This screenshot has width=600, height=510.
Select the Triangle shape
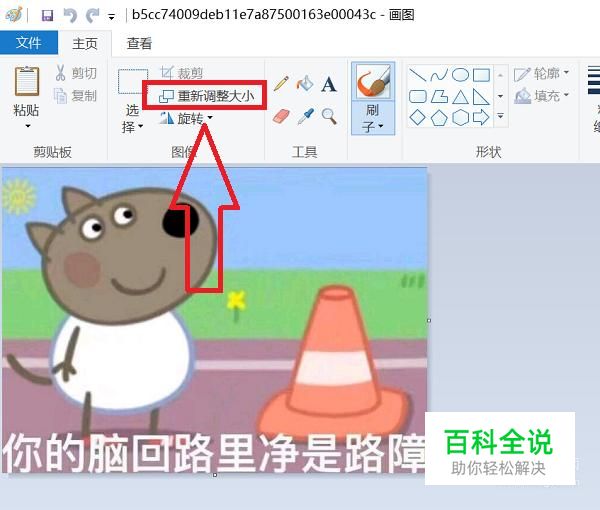click(x=460, y=97)
